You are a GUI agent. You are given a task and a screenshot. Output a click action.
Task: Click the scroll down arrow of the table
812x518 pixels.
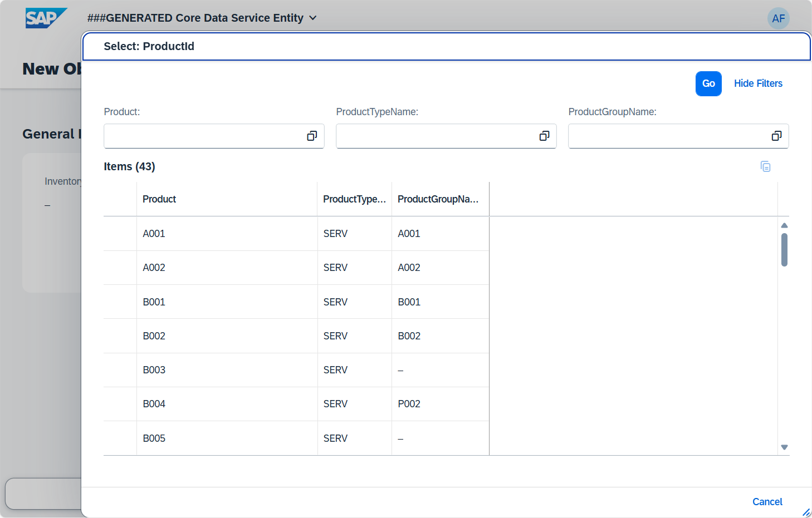784,447
